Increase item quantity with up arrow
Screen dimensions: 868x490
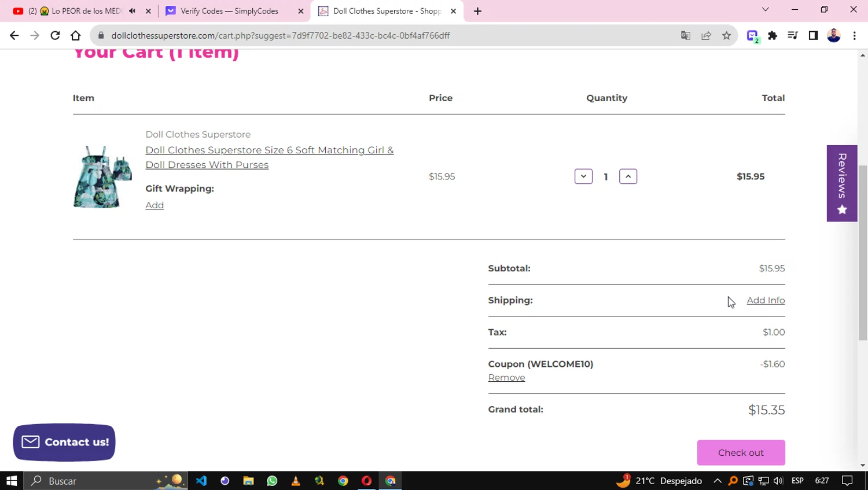(628, 176)
